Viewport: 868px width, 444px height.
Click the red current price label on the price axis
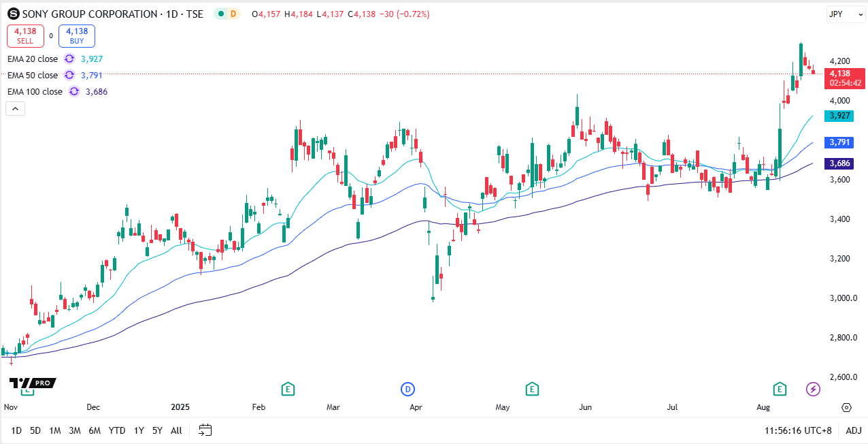click(x=845, y=78)
